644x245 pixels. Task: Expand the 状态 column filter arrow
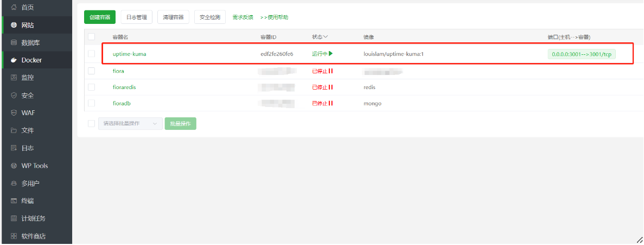[x=326, y=37]
